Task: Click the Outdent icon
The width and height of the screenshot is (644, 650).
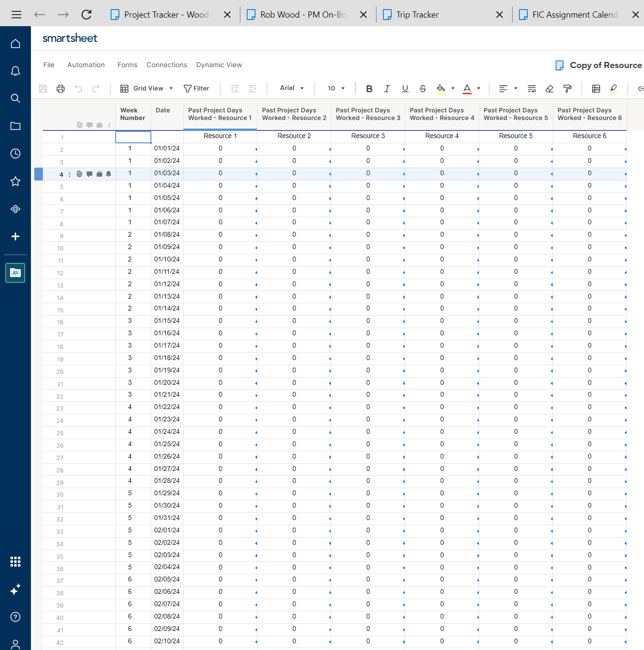Action: tap(235, 89)
